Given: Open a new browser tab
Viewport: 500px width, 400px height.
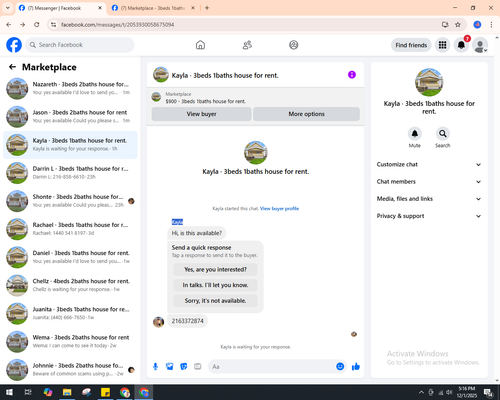Looking at the screenshot, I should pos(207,8).
